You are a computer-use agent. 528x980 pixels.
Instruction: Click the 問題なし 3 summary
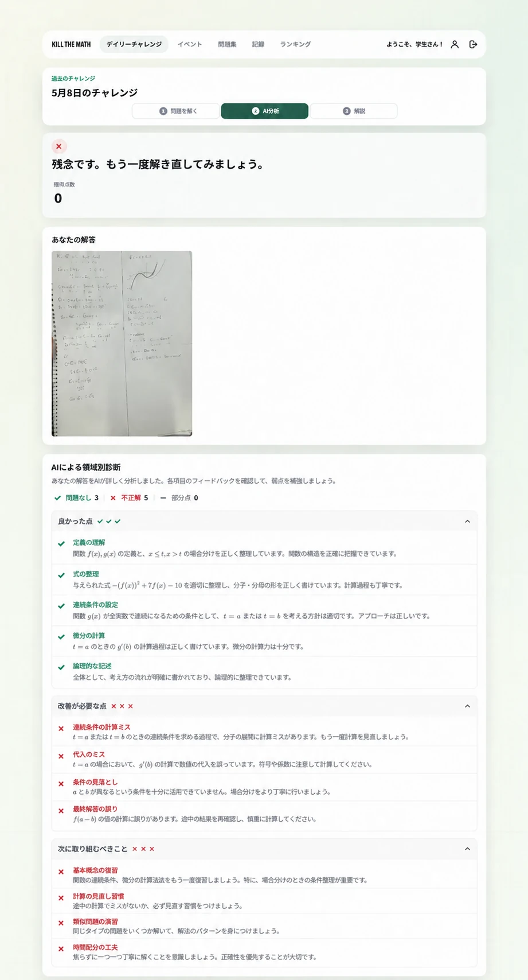[x=76, y=498]
